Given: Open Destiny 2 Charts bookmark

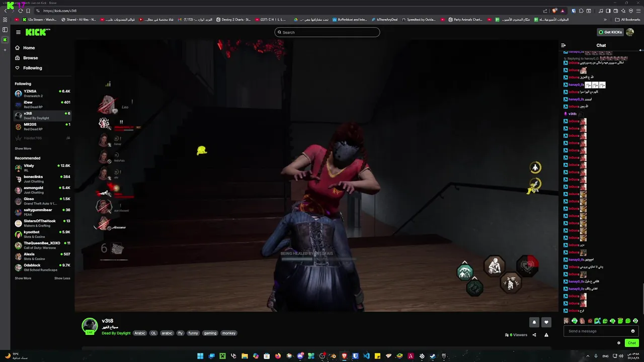Looking at the screenshot, I should [233, 20].
